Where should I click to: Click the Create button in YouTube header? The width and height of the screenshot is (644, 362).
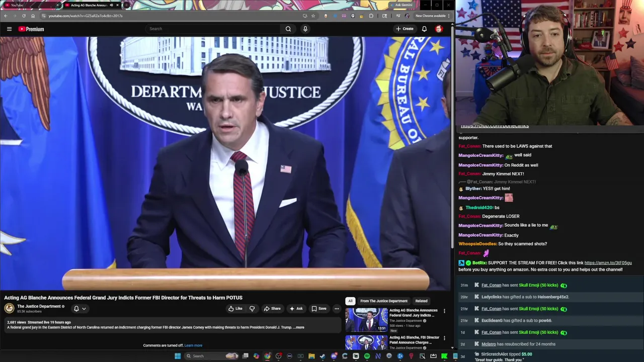tap(405, 29)
